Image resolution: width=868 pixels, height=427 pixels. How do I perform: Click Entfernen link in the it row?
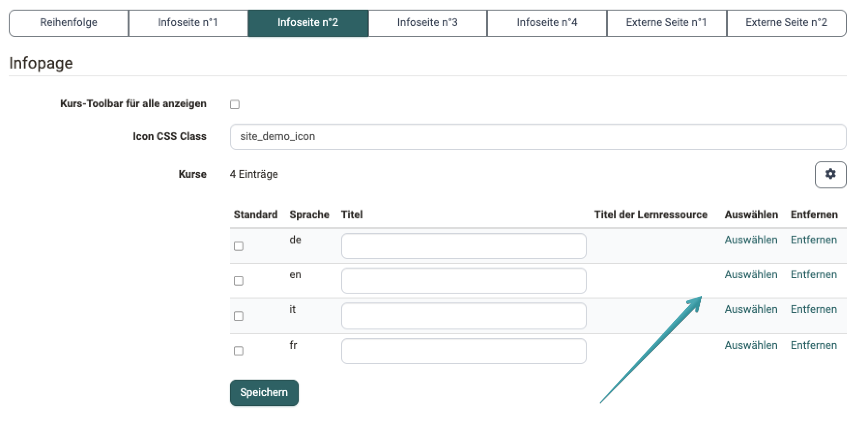[814, 310]
